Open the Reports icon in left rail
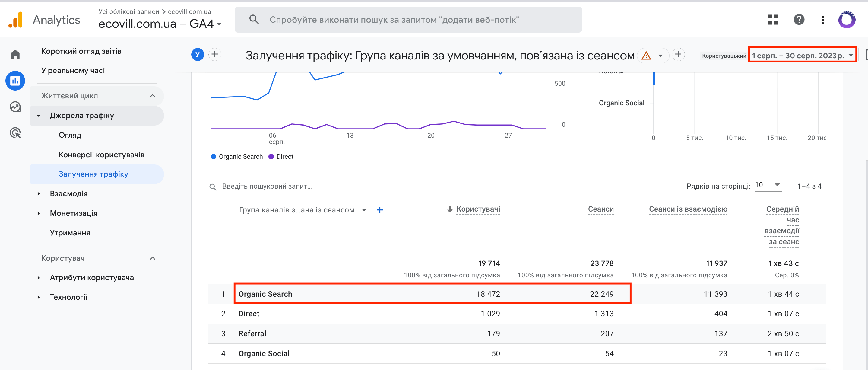The image size is (868, 370). [15, 81]
